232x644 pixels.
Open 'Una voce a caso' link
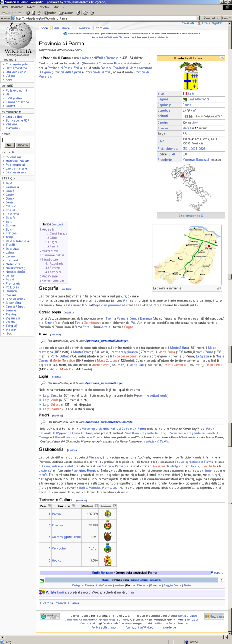16,72
